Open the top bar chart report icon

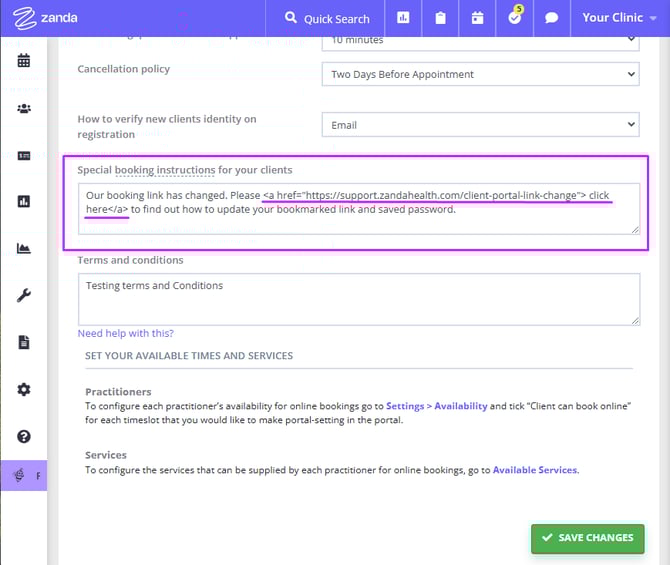tap(403, 18)
